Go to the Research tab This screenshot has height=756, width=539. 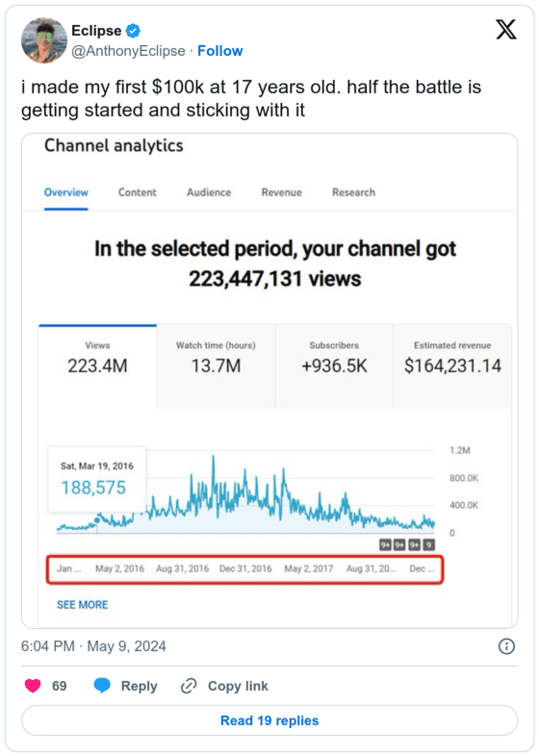point(353,192)
